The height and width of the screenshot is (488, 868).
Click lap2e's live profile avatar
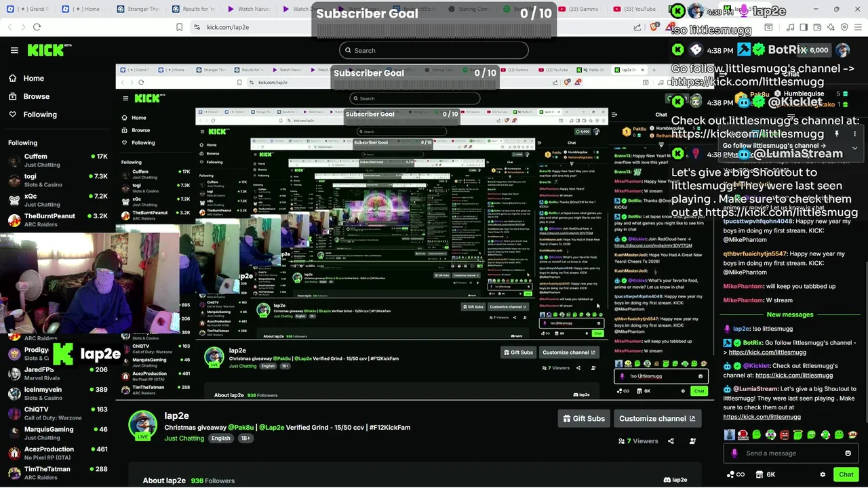[142, 426]
